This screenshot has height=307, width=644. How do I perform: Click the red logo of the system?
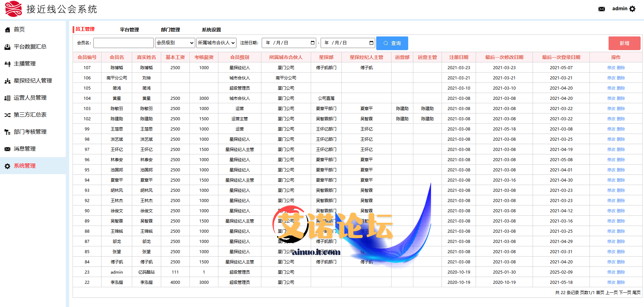[x=14, y=9]
